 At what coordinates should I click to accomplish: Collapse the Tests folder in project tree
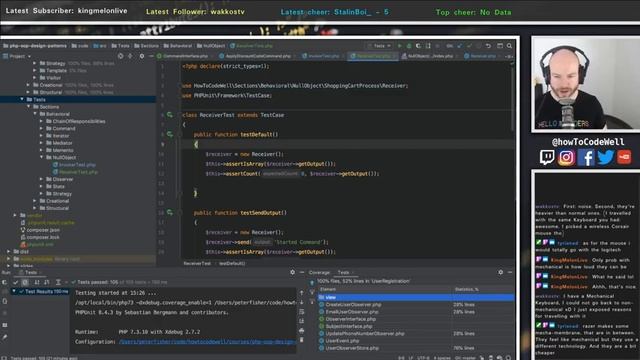[x=22, y=100]
